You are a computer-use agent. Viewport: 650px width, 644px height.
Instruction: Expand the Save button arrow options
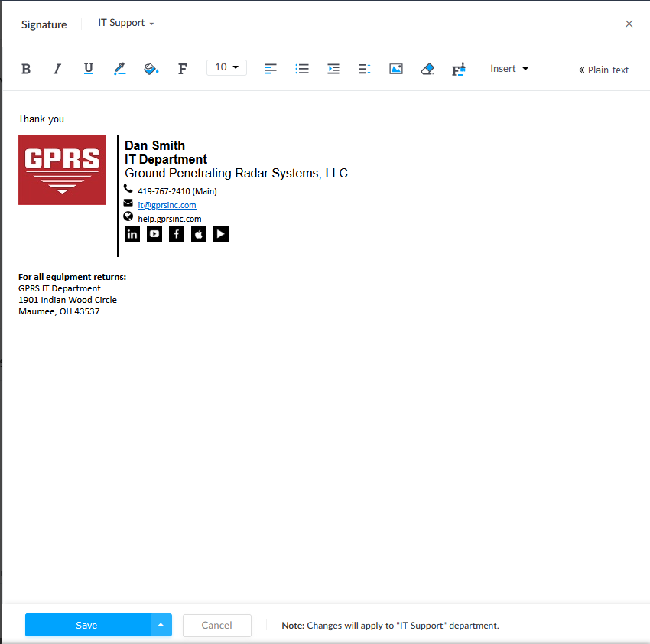click(161, 625)
